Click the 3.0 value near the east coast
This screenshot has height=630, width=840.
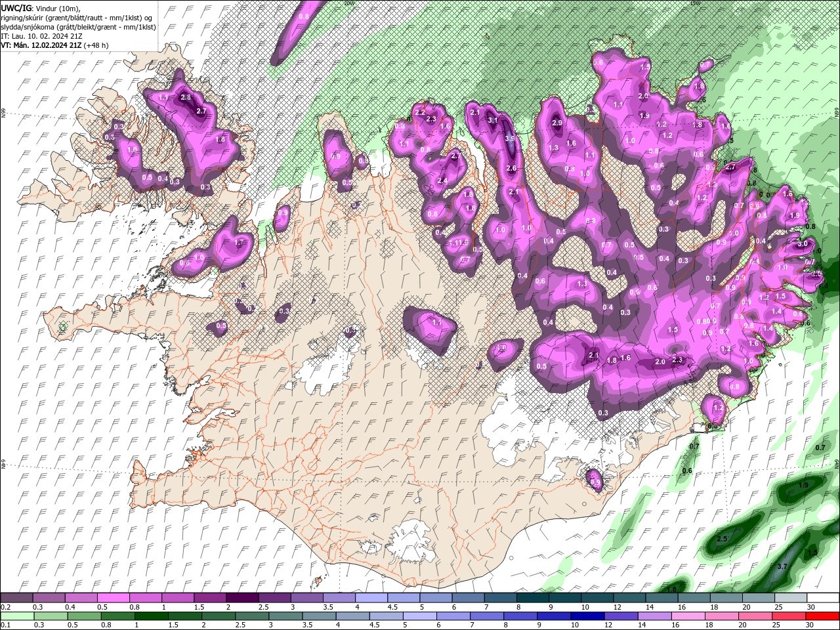[x=802, y=243]
